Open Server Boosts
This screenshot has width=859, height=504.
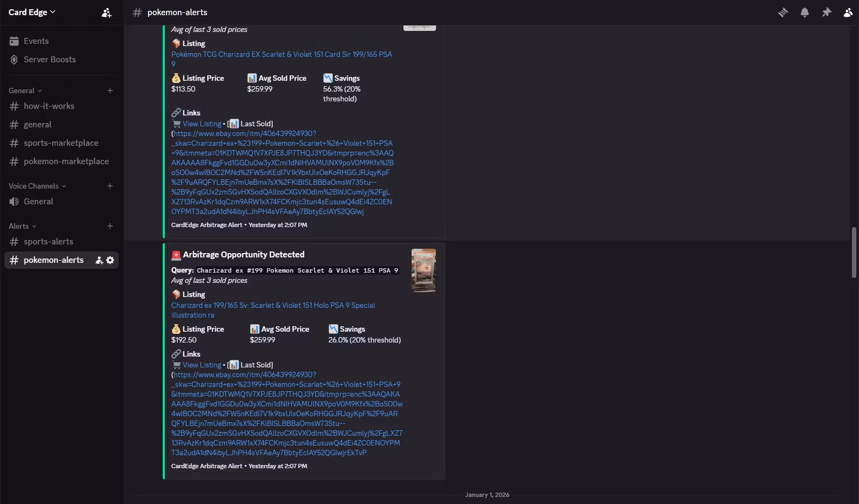pos(62,60)
